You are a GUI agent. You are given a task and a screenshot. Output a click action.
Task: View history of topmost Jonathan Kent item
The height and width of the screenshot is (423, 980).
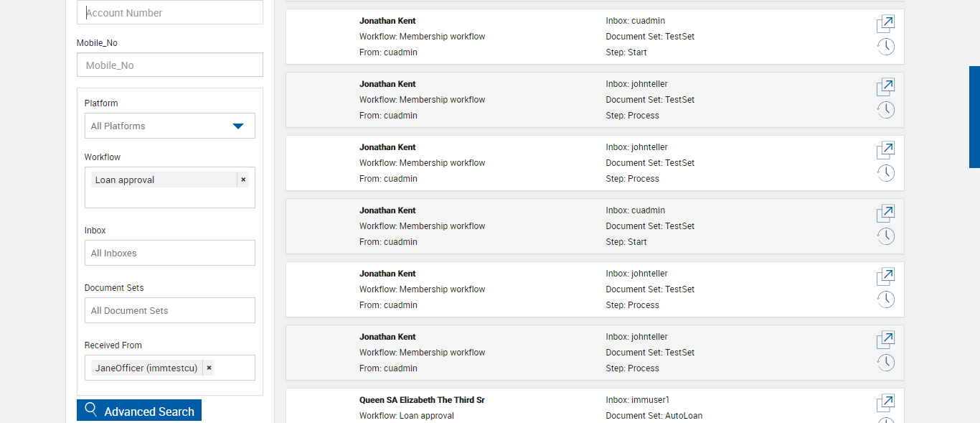886,47
